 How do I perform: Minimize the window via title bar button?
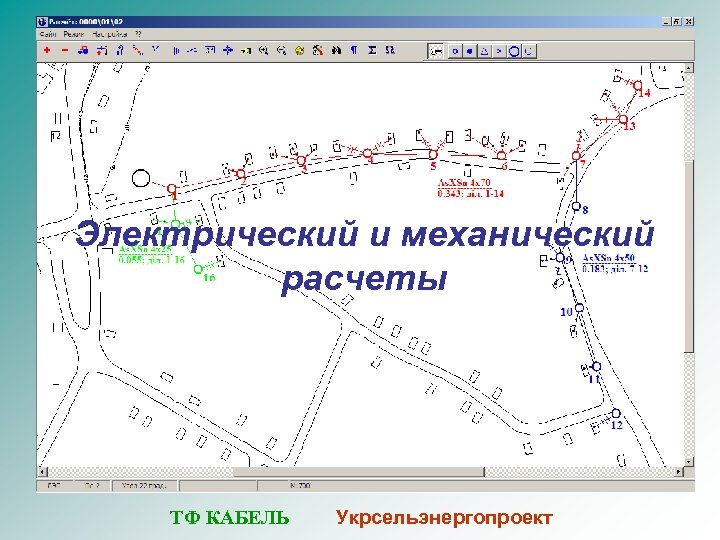click(x=667, y=22)
